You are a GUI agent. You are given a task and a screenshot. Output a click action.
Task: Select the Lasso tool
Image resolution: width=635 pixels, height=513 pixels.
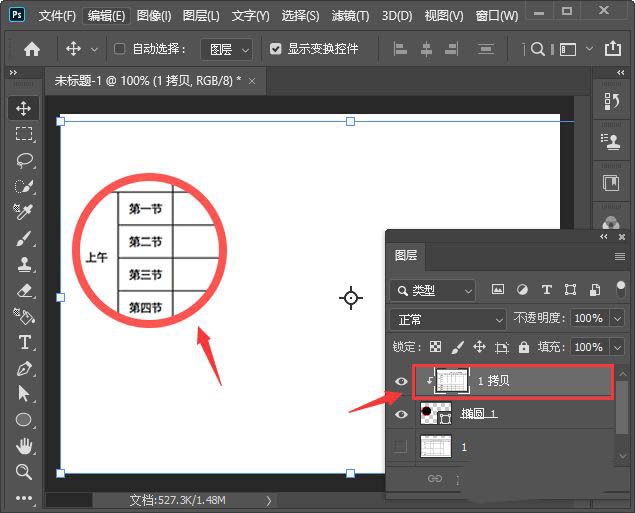click(24, 160)
